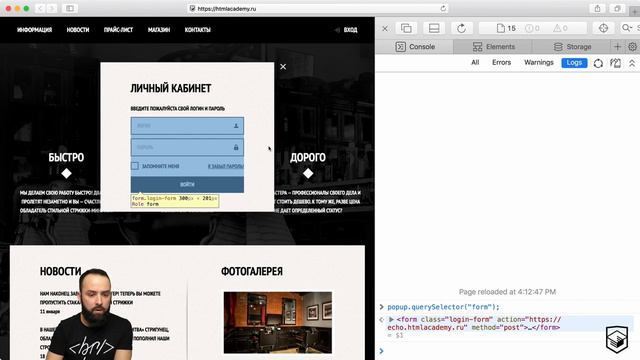Open the Safari share button
Viewport: 640px width, 360px height.
click(597, 8)
